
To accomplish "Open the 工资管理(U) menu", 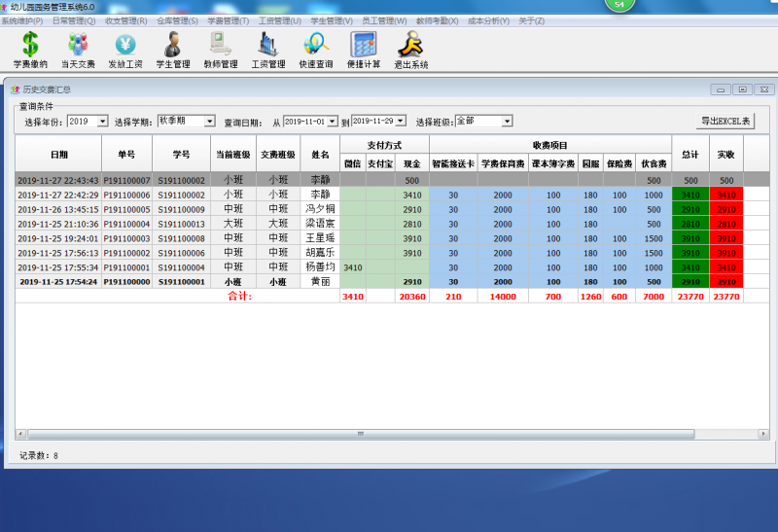I will pyautogui.click(x=280, y=20).
